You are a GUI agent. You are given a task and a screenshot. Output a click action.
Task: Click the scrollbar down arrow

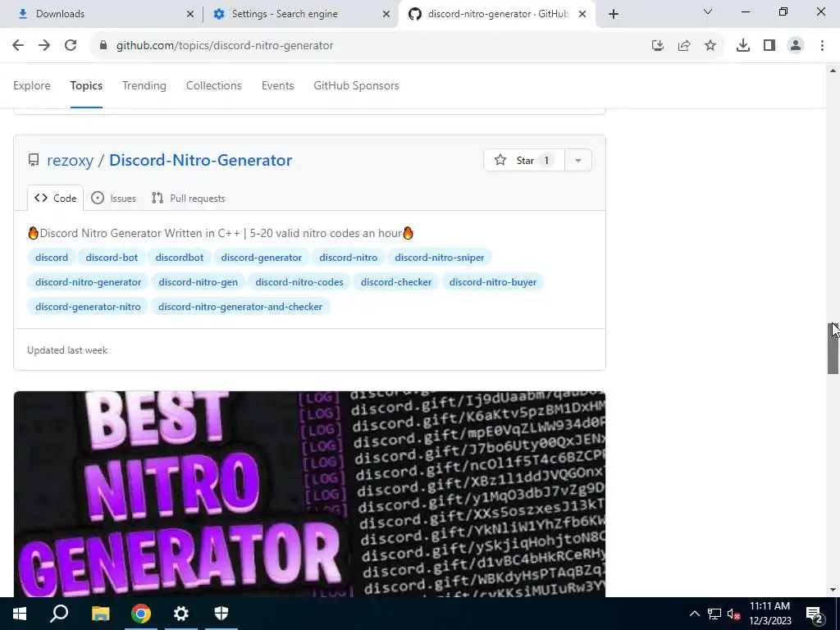click(x=833, y=590)
